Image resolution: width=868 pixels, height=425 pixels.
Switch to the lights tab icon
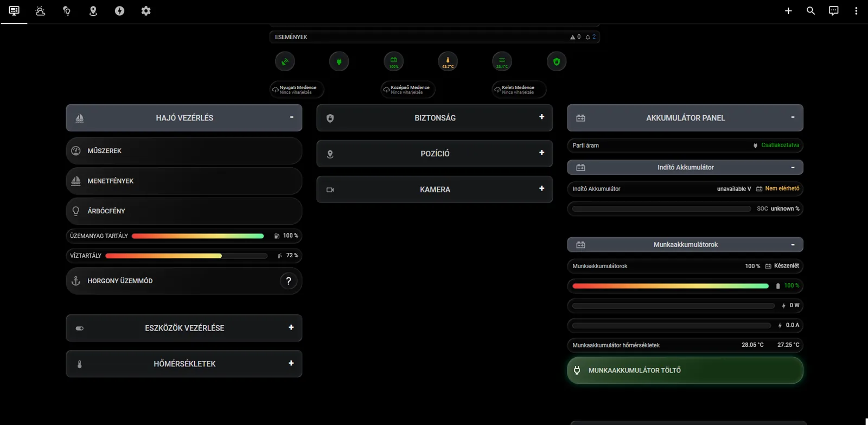(67, 11)
